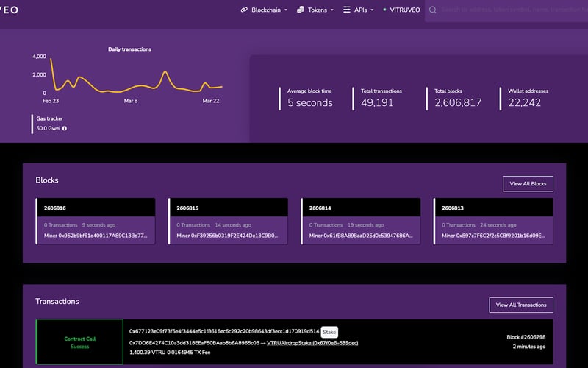Image resolution: width=588 pixels, height=368 pixels.
Task: Click the Blockchain chain-link icon
Action: coord(244,10)
